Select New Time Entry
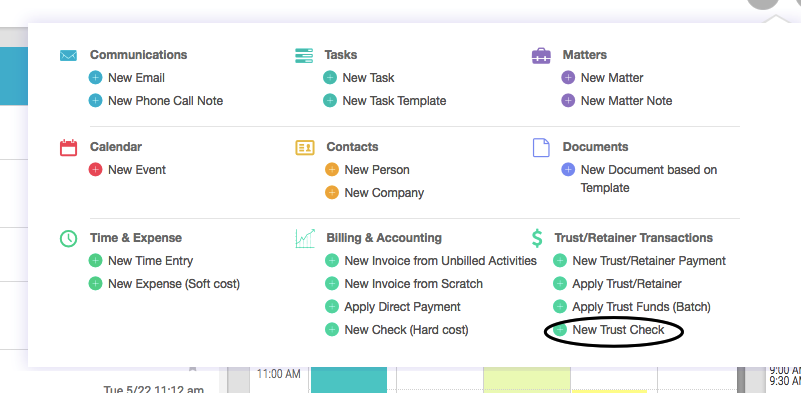Image resolution: width=801 pixels, height=393 pixels. click(x=151, y=261)
